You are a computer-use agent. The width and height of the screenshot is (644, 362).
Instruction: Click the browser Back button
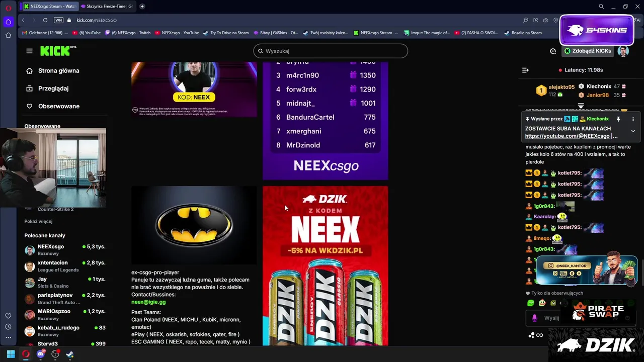click(23, 20)
